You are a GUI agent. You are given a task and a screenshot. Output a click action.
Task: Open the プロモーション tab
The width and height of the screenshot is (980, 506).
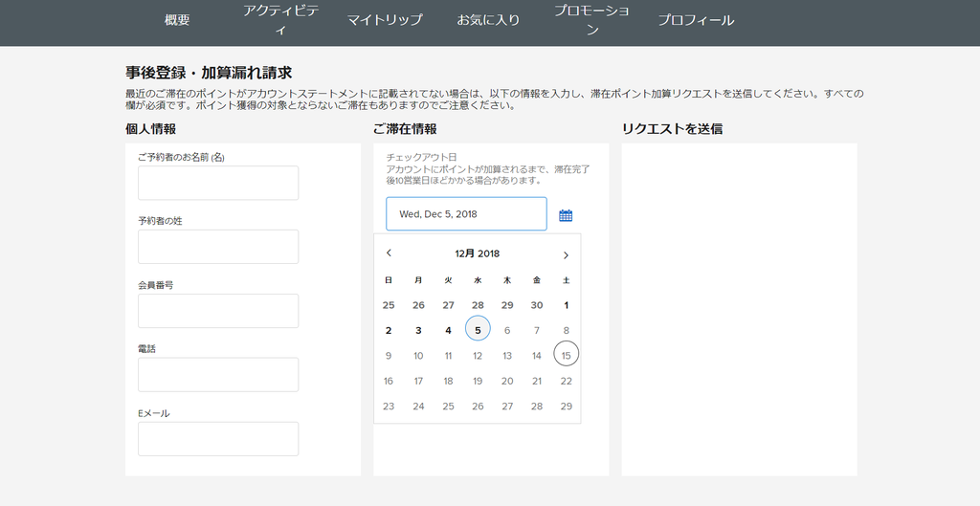pos(591,20)
